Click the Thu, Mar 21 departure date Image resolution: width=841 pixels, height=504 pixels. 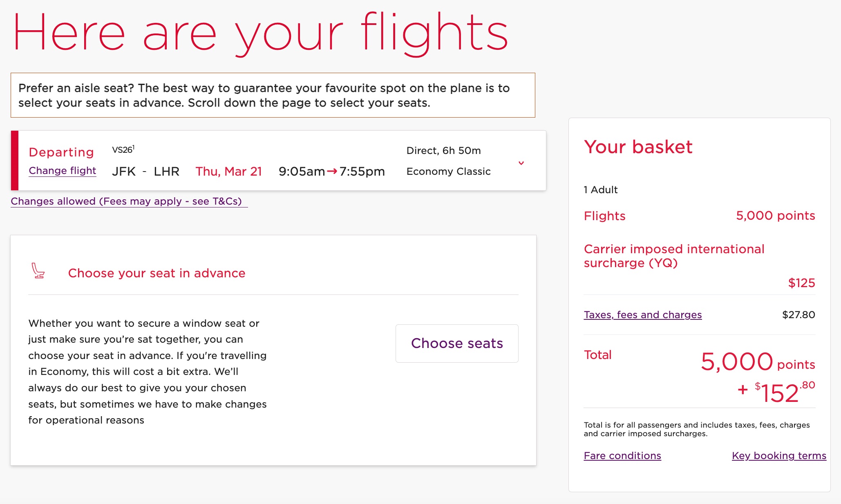(x=229, y=171)
